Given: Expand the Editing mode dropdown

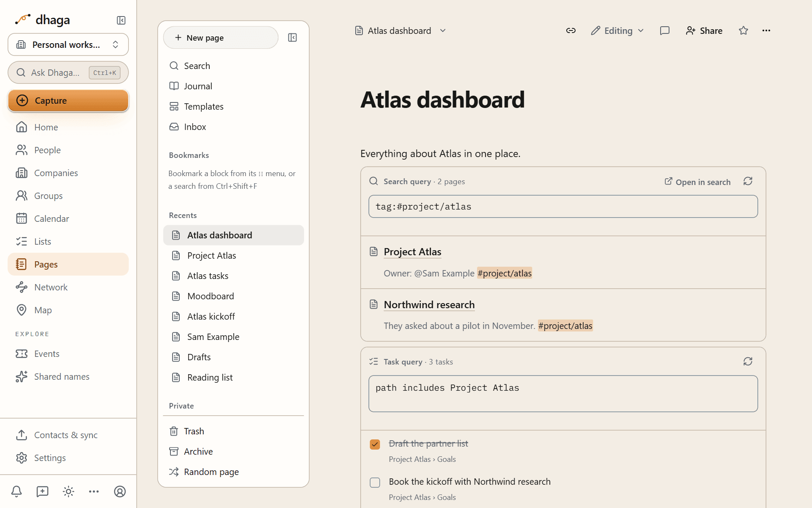Looking at the screenshot, I should 617,30.
